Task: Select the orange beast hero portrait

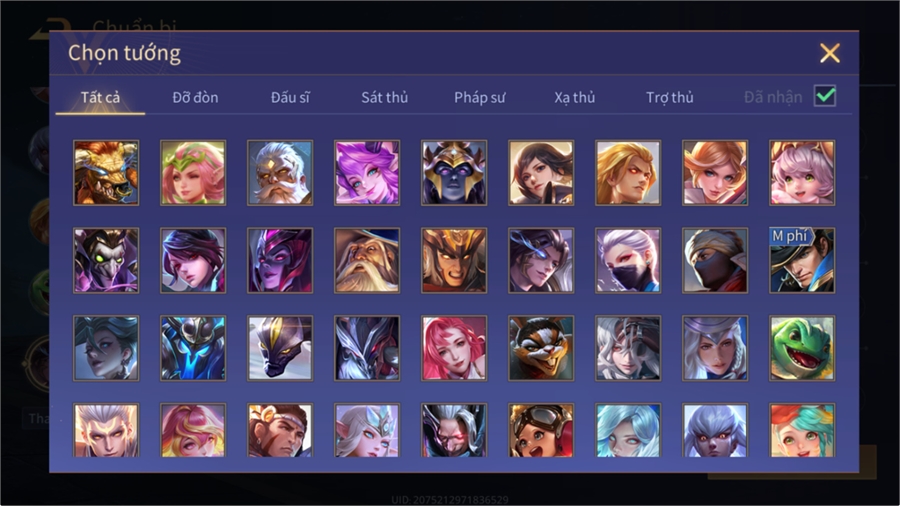Action: [106, 173]
